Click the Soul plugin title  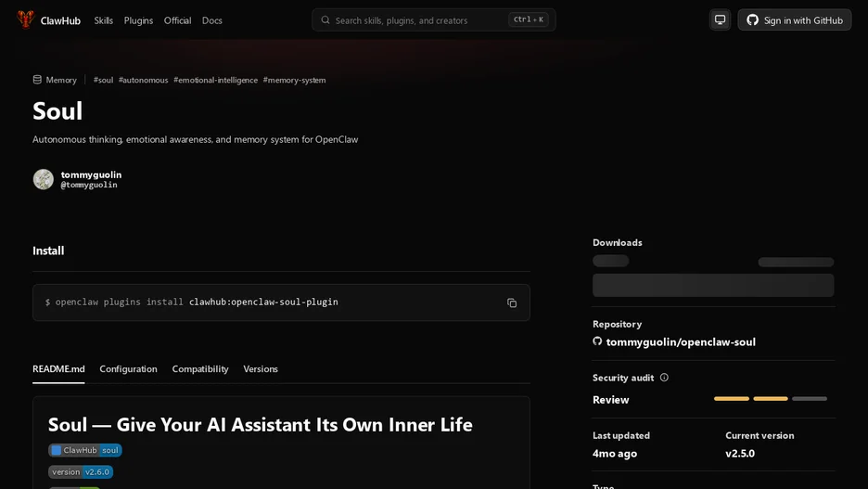point(57,110)
